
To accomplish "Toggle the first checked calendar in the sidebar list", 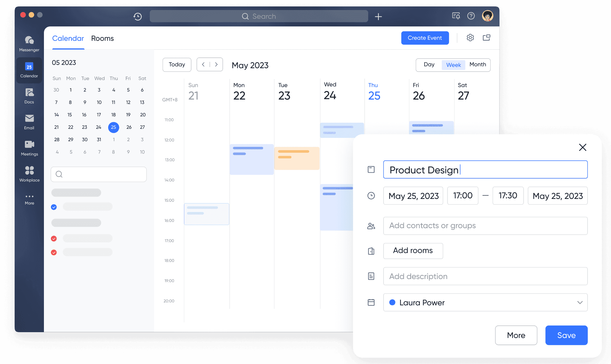I will point(54,207).
